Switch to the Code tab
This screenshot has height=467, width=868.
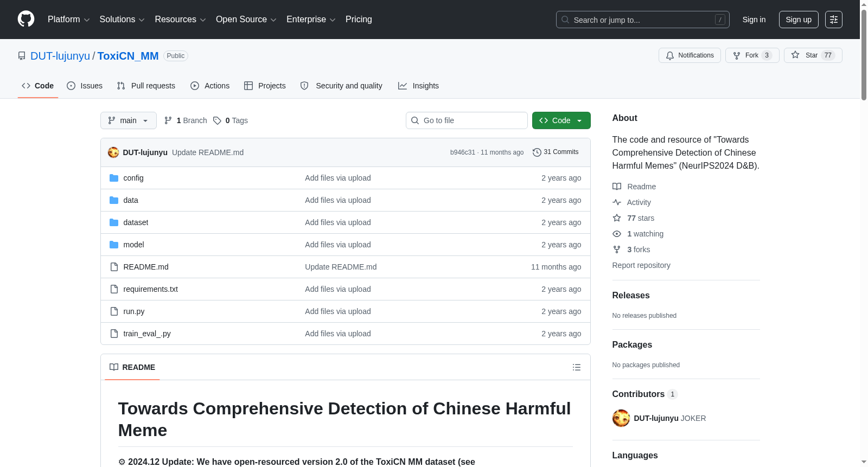(x=38, y=86)
